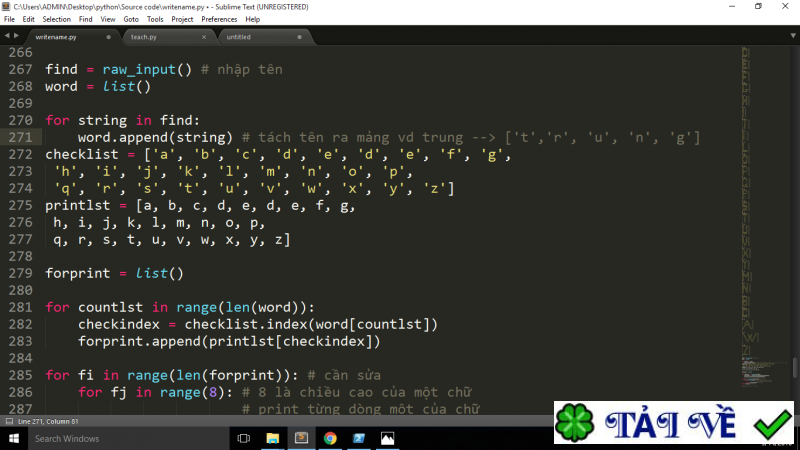Click 'forprint.append' on line 283
Viewport: 800px width, 450px height.
coord(139,341)
